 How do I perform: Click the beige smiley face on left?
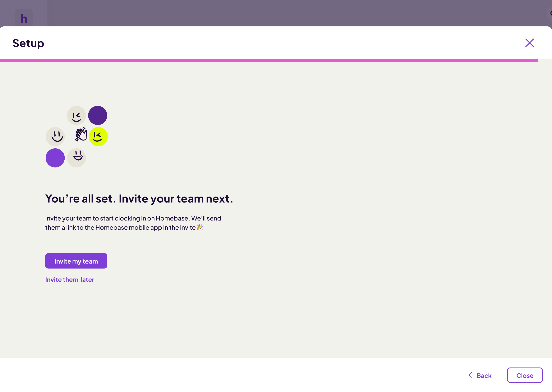(x=55, y=137)
